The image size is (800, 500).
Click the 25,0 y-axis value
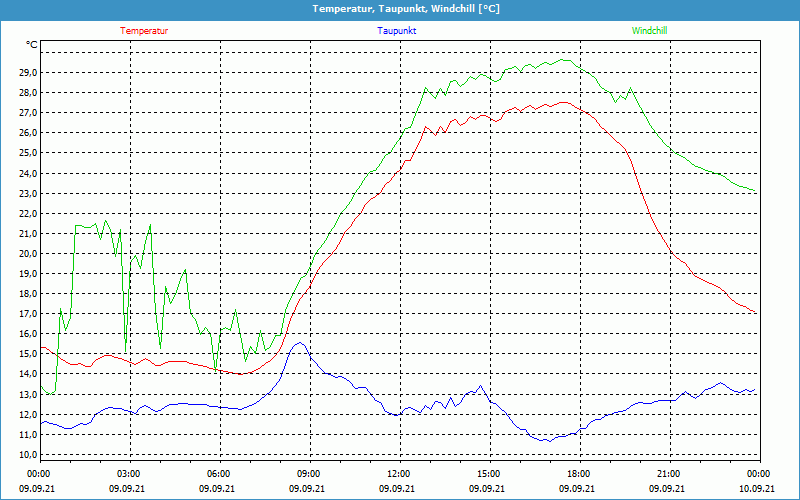pos(29,153)
